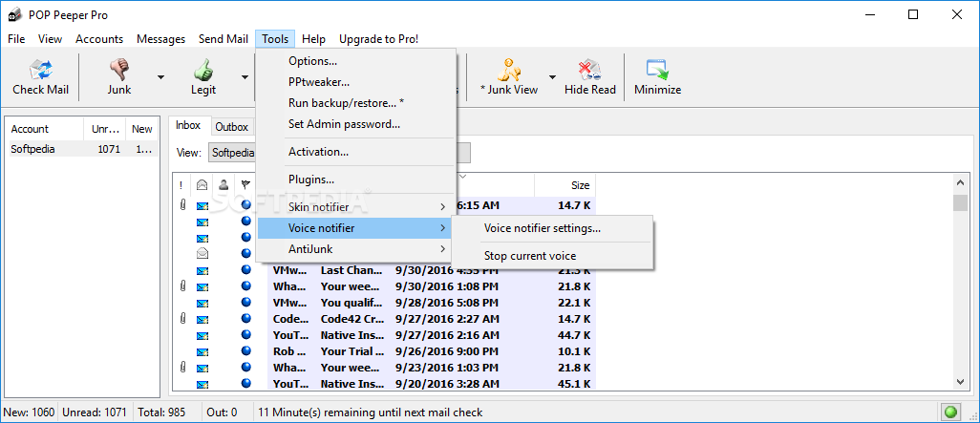Click the person column header icon
Image resolution: width=980 pixels, height=423 pixels.
224,185
